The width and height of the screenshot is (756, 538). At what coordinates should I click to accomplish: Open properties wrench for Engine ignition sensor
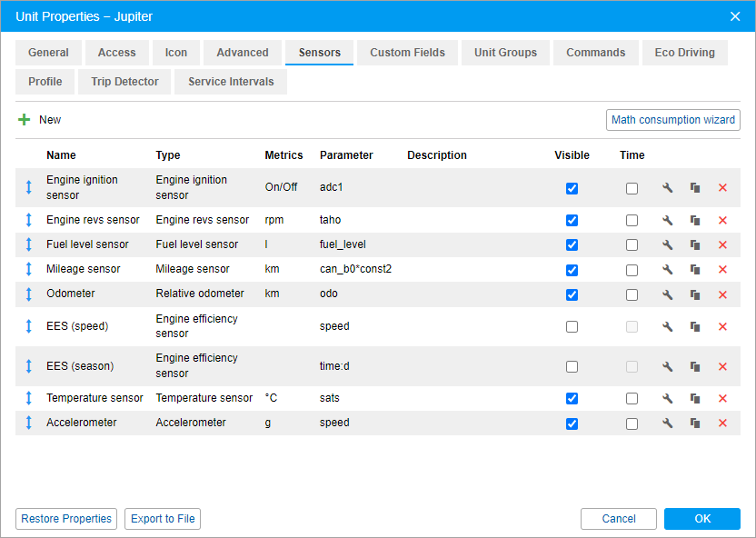(x=667, y=188)
